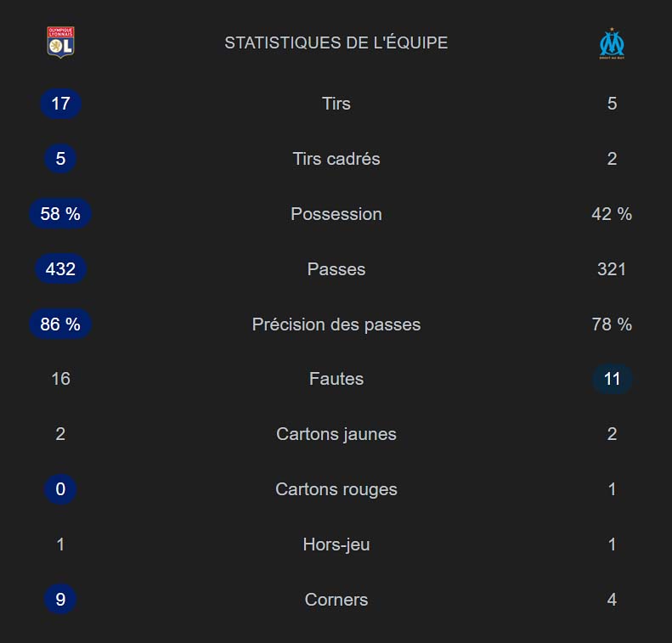Click the 432 passes badge
Screen dimensions: 672x643
tap(60, 269)
